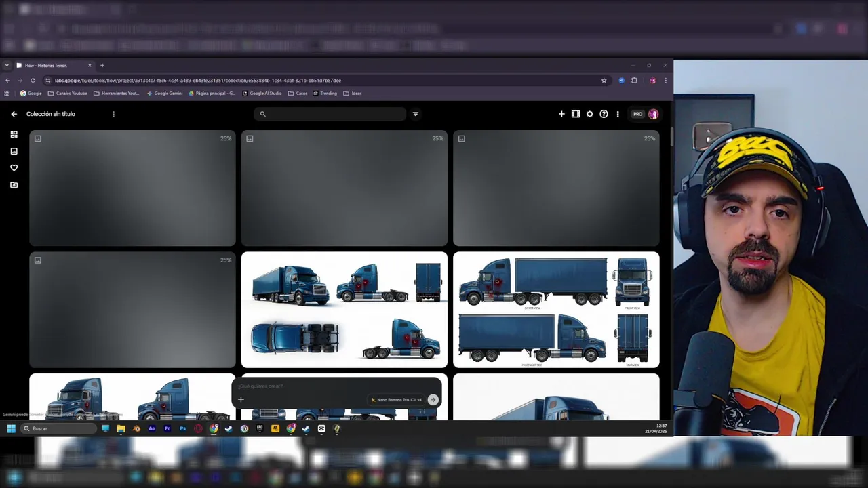Open the Flow settings gear
Screen dimensions: 868x488
coord(590,114)
